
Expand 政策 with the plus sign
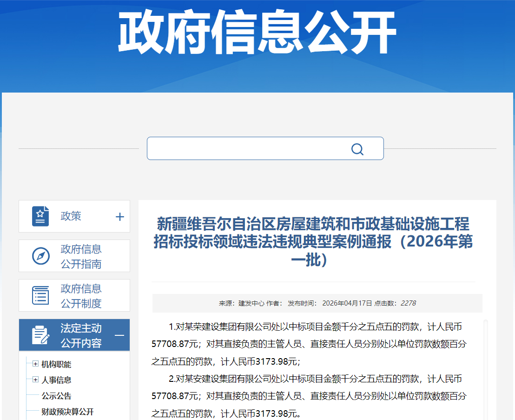[120, 217]
